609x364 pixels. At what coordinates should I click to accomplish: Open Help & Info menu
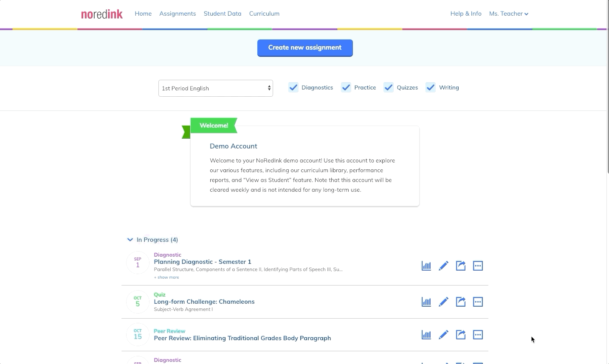click(466, 14)
